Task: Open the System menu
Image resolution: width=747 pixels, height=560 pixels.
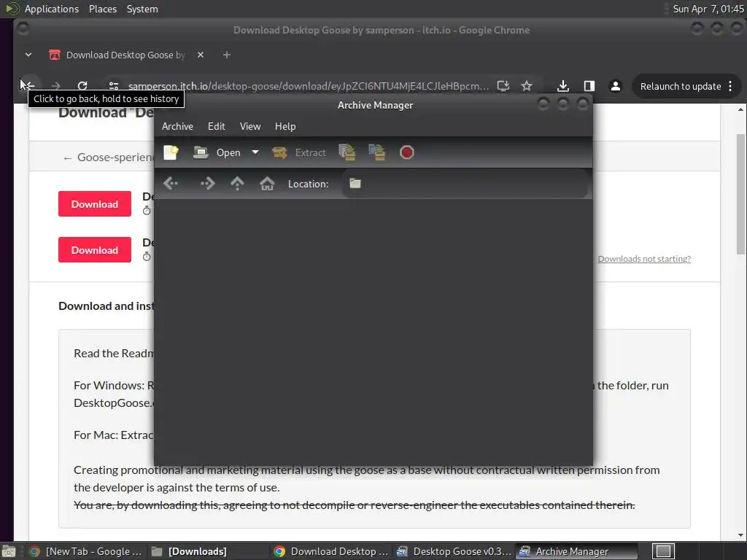Action: click(x=142, y=9)
